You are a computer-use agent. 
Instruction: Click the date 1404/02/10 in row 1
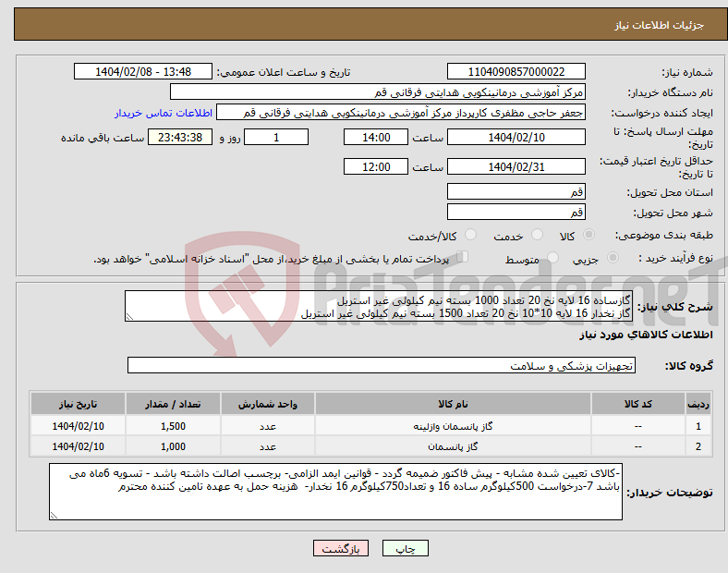78,426
